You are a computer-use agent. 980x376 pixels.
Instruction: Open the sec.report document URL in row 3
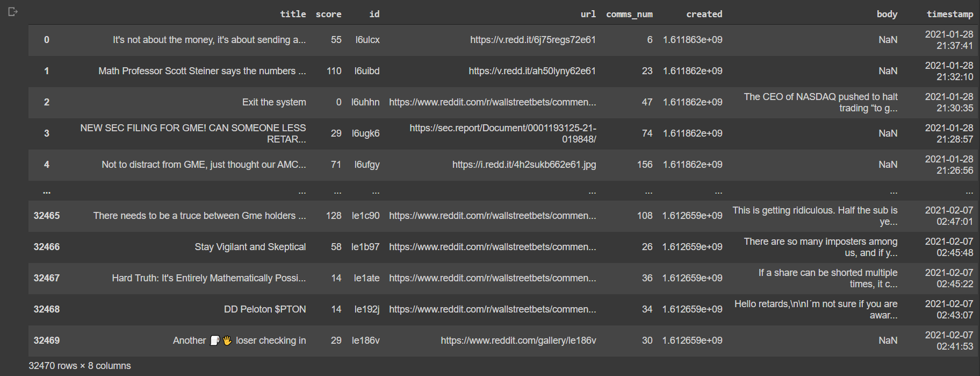pyautogui.click(x=503, y=133)
